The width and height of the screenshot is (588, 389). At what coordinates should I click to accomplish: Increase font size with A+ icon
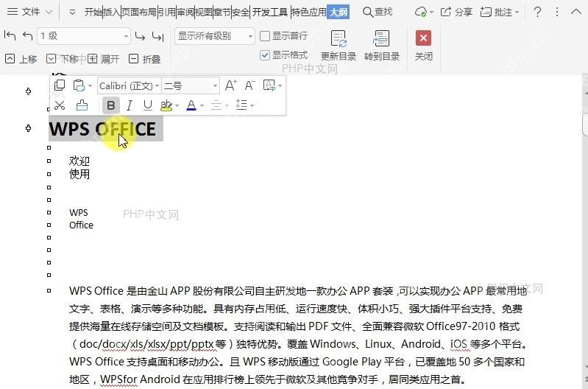pos(230,85)
